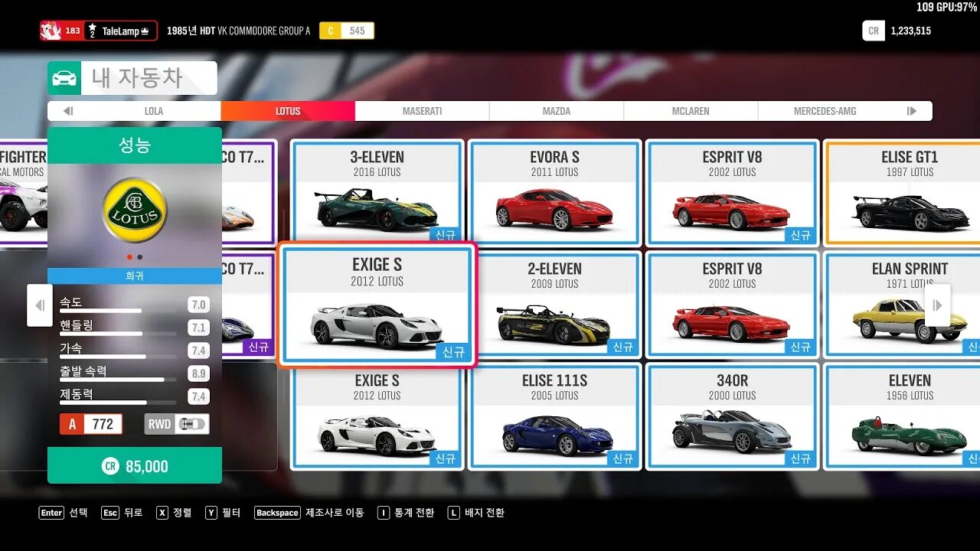Click Backspace prompt for 제조사로 이동
This screenshot has height=551, width=980.
point(277,513)
